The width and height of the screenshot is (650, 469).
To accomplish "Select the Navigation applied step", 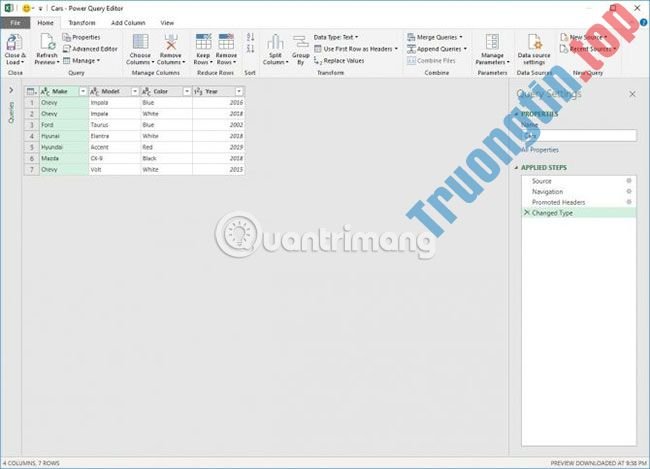I will pyautogui.click(x=579, y=191).
